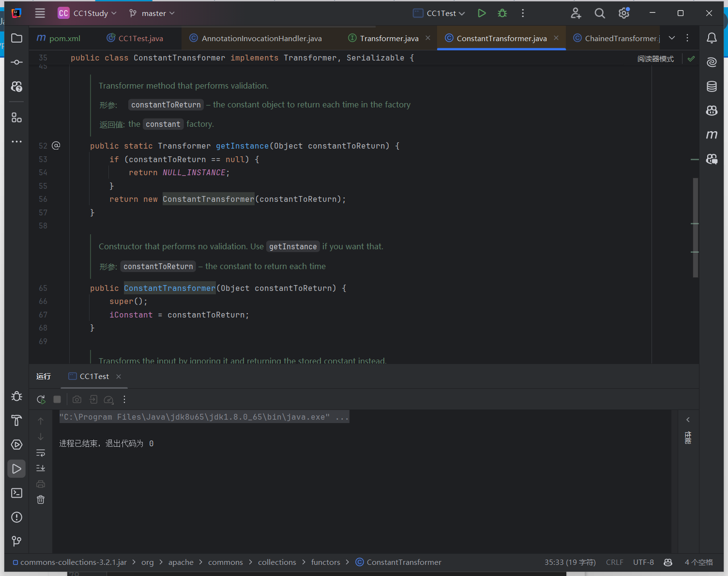Image resolution: width=728 pixels, height=576 pixels.
Task: Open the Services tool window
Action: pos(16,445)
